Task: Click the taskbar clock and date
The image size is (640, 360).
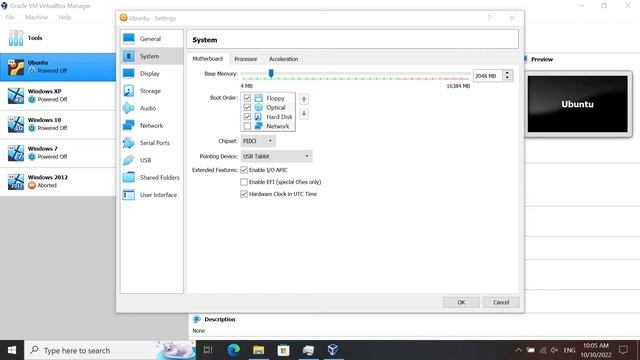Action: (596, 350)
